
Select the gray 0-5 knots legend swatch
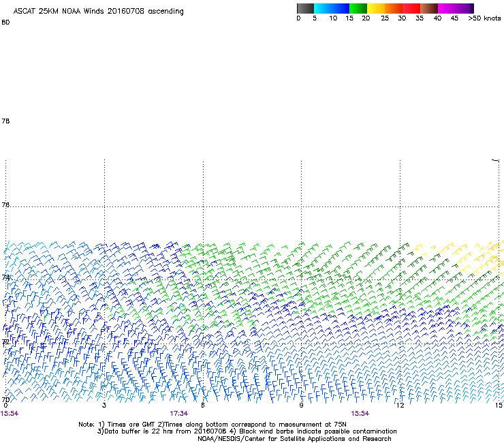[305, 8]
